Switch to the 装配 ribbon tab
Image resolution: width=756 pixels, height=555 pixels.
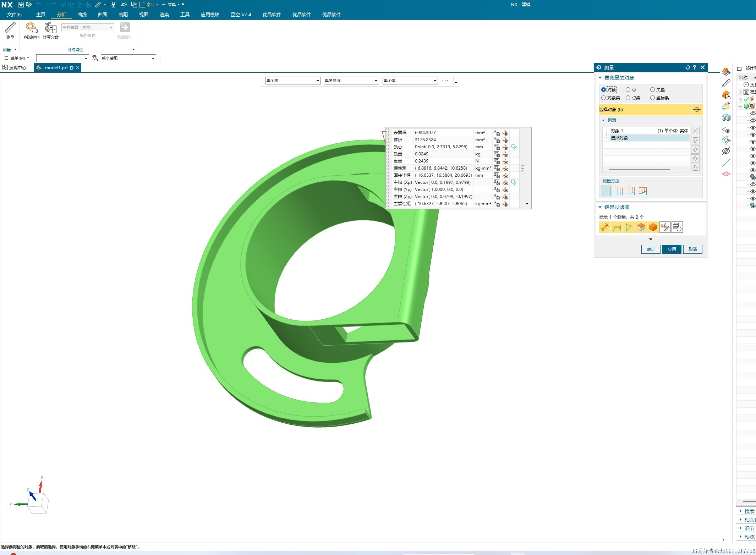tap(123, 15)
